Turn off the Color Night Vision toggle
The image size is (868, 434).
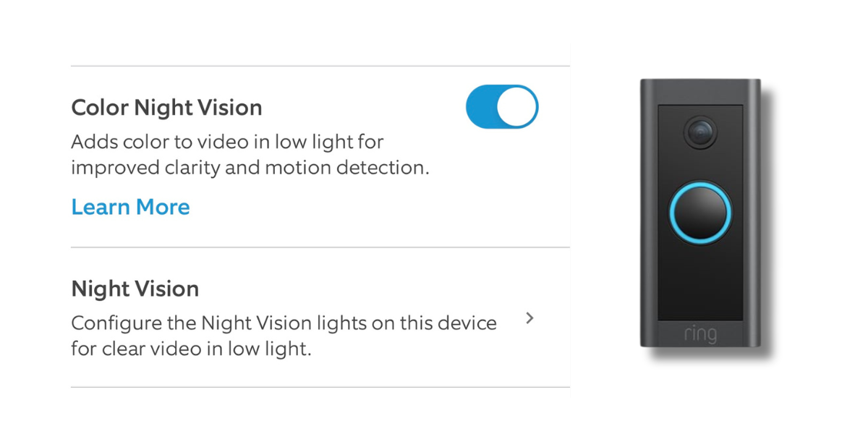tap(502, 107)
